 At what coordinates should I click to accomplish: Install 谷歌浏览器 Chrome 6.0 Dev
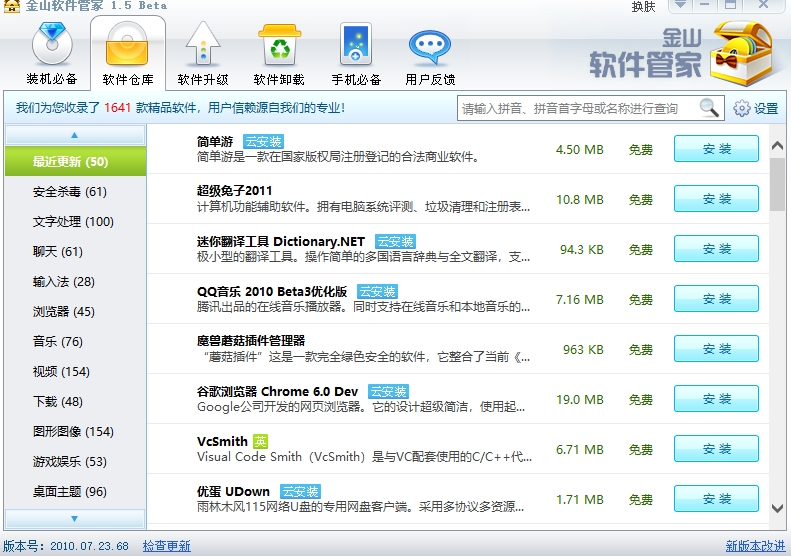tap(716, 398)
